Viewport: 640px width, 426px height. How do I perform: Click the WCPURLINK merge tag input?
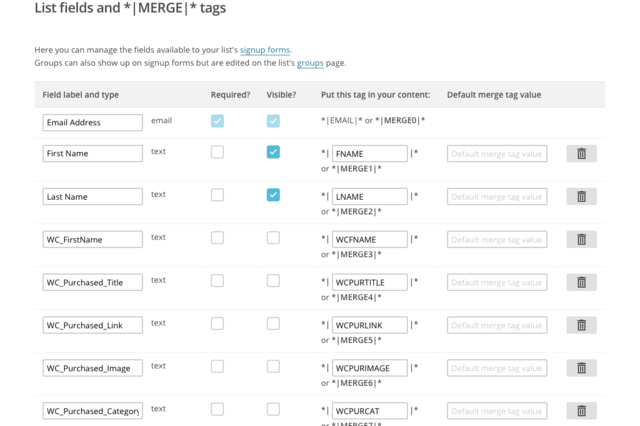370,325
